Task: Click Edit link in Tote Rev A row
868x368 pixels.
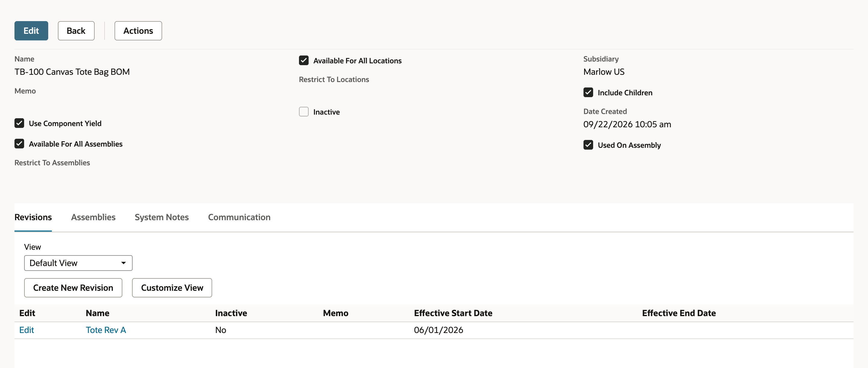Action: (27, 330)
